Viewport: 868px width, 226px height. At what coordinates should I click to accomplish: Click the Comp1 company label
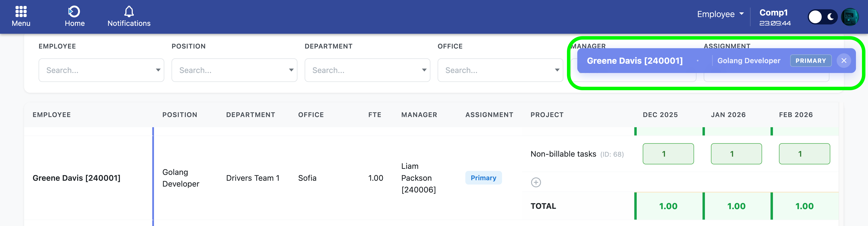point(773,13)
